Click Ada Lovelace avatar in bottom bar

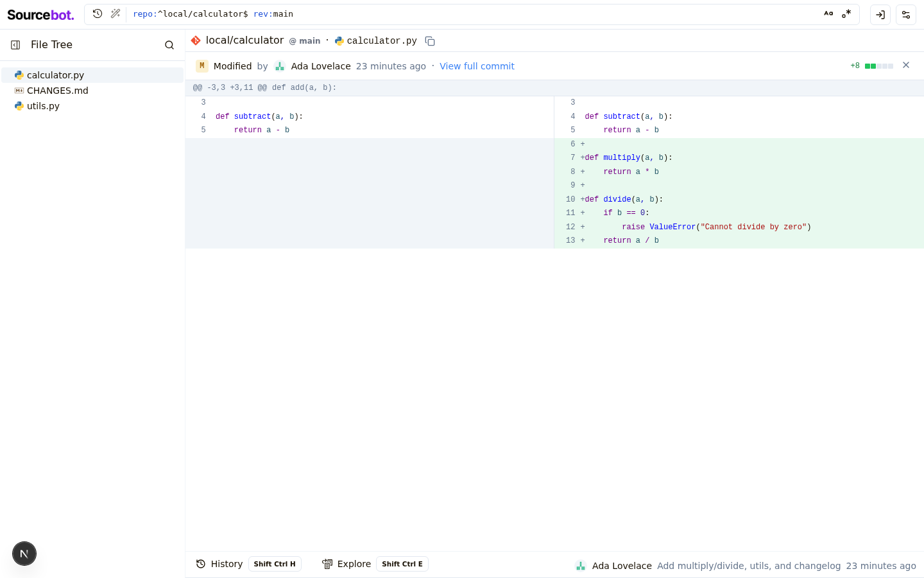581,566
